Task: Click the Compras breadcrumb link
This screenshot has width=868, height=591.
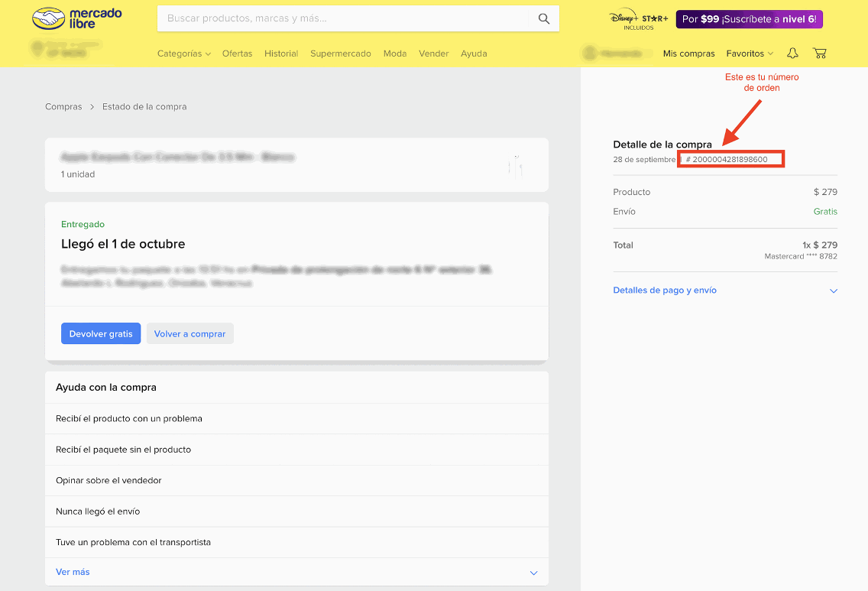Action: (x=63, y=106)
